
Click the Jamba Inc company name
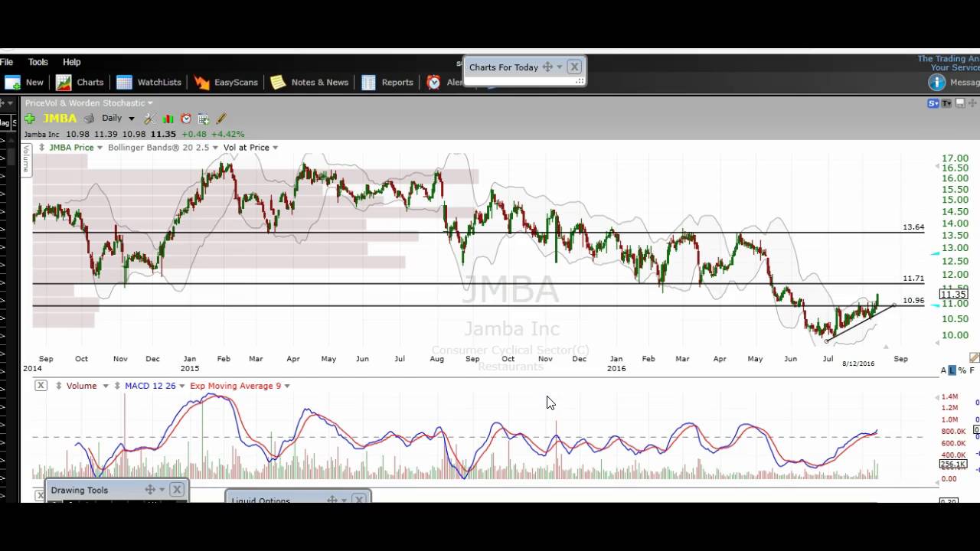[41, 134]
